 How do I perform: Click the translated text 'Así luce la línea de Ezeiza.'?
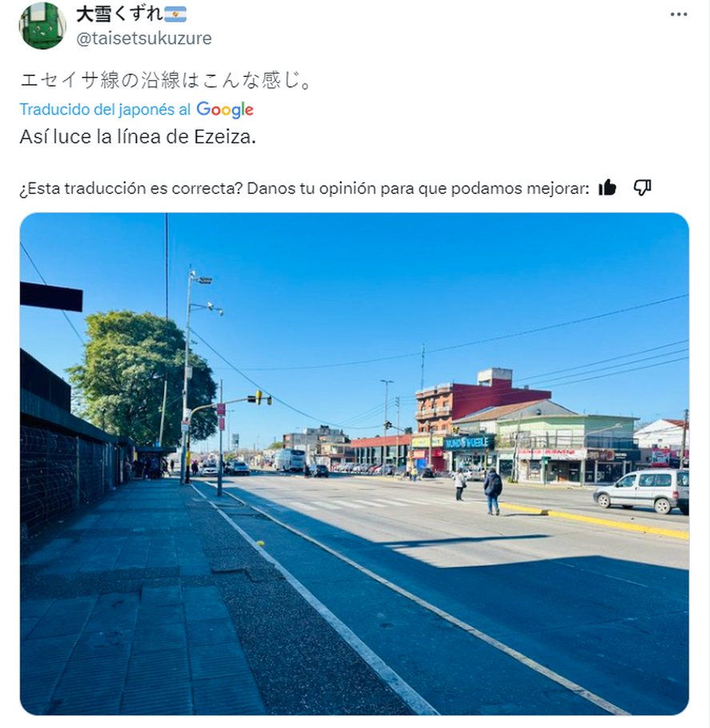[x=138, y=136]
